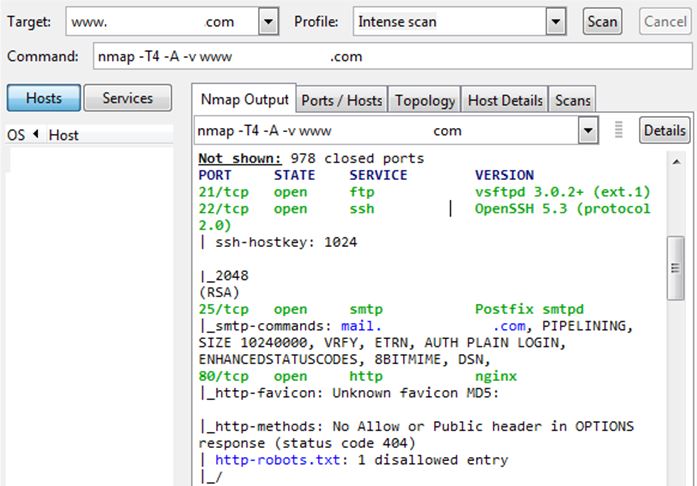Click the 'OpenSSH 5.3 (protocol' text
Image resolution: width=697 pixels, height=486 pixels.
(562, 209)
